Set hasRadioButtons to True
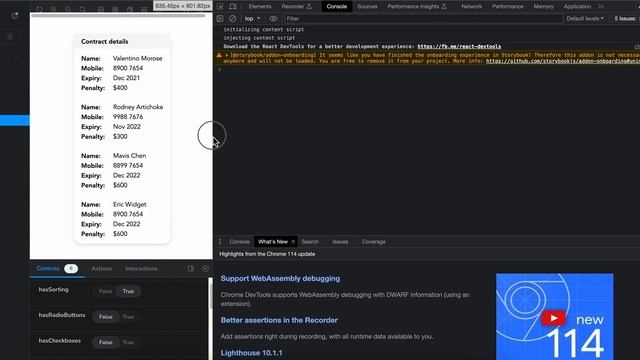The image size is (640, 360). click(x=128, y=317)
